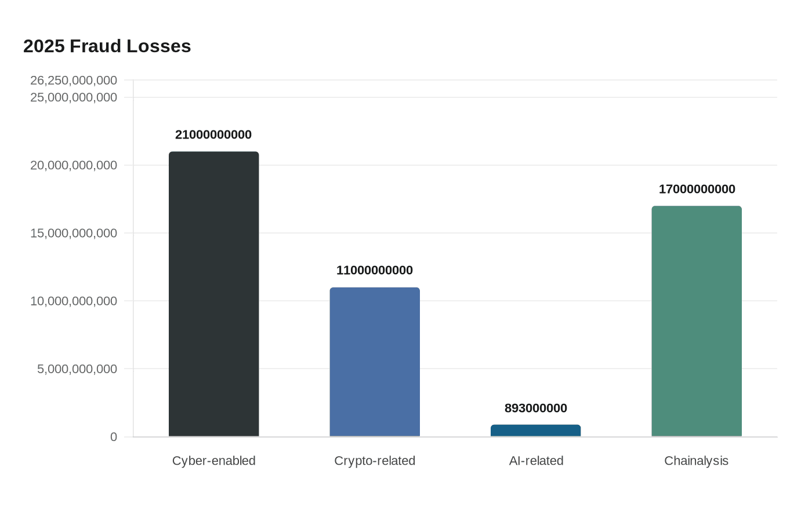Image resolution: width=812 pixels, height=510 pixels.
Task: Click the 15,000,000,000 y-axis tick label
Action: click(74, 233)
